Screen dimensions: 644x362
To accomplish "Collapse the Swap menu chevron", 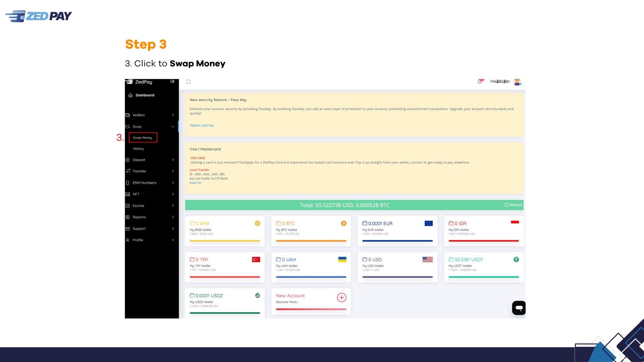I will pyautogui.click(x=173, y=127).
